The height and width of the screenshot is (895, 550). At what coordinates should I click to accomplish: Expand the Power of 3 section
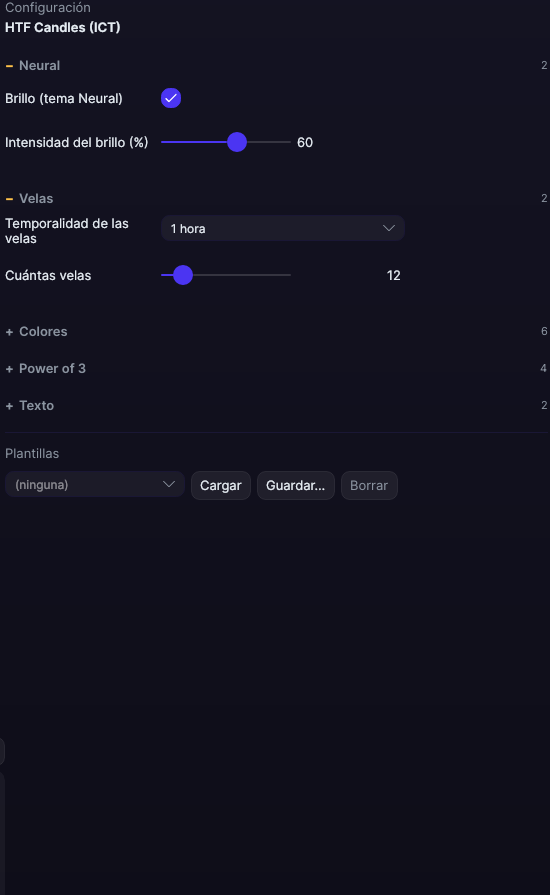(x=52, y=369)
